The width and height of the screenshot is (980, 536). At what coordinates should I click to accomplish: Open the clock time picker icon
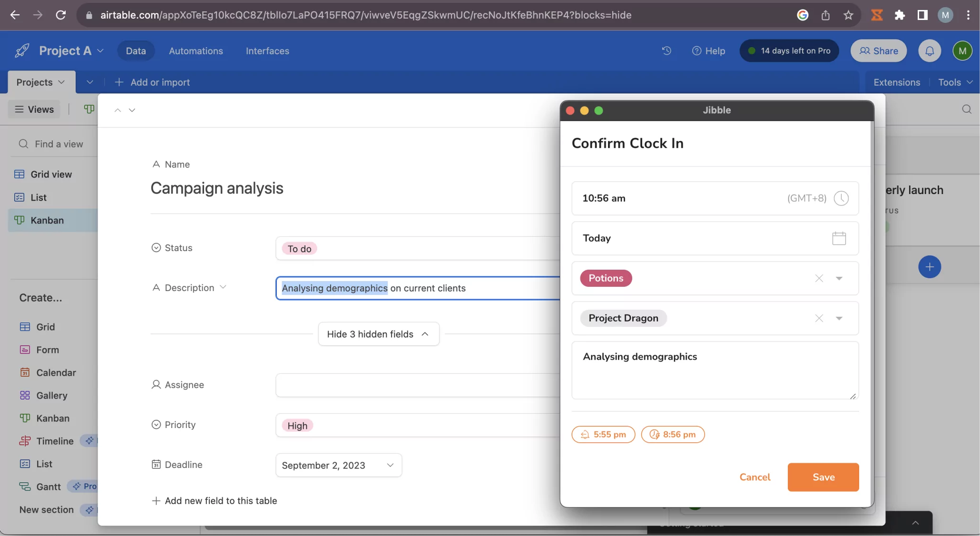click(x=841, y=198)
